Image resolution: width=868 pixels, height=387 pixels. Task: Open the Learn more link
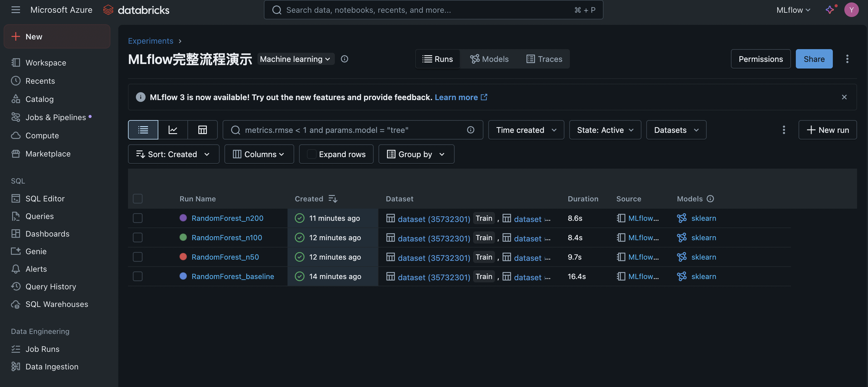[461, 97]
